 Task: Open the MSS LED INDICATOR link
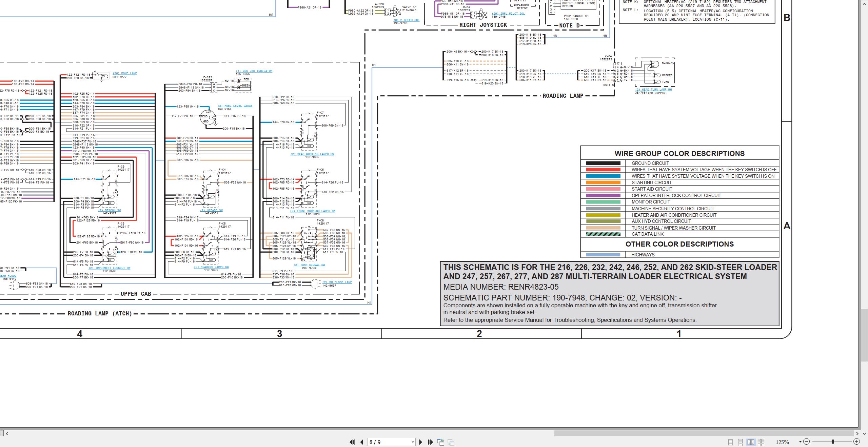tap(254, 71)
